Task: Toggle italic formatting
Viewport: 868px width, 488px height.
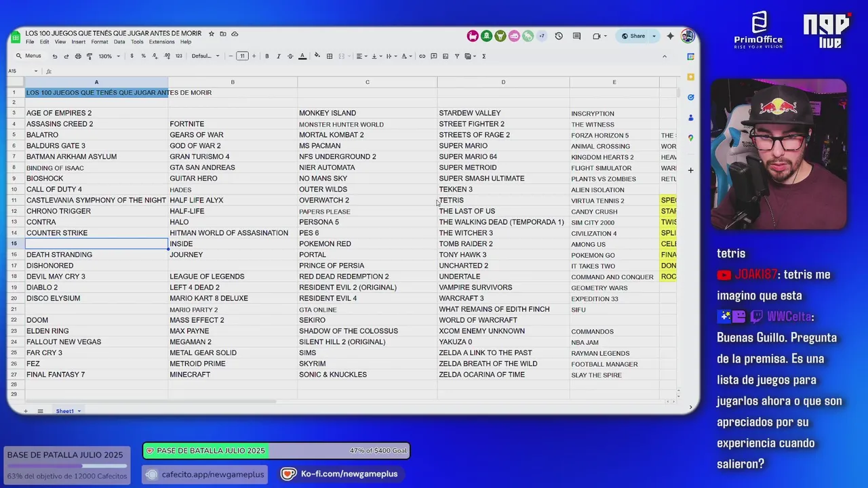Action: (279, 56)
